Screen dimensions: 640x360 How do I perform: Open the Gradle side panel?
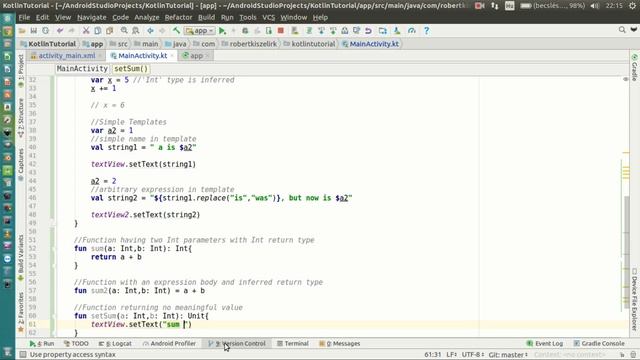tap(634, 67)
